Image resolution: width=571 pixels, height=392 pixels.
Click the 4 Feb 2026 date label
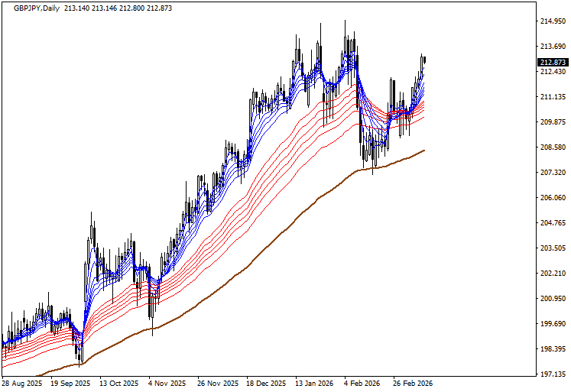(362, 383)
